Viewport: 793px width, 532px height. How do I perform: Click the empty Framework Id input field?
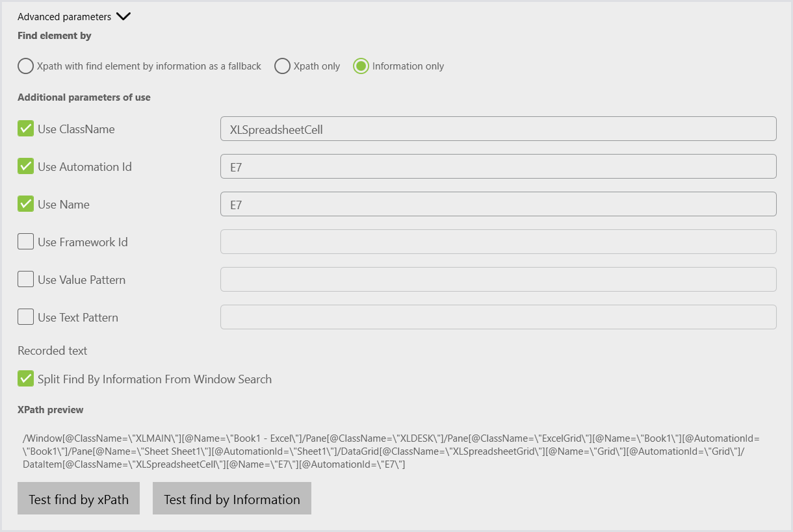[499, 242]
